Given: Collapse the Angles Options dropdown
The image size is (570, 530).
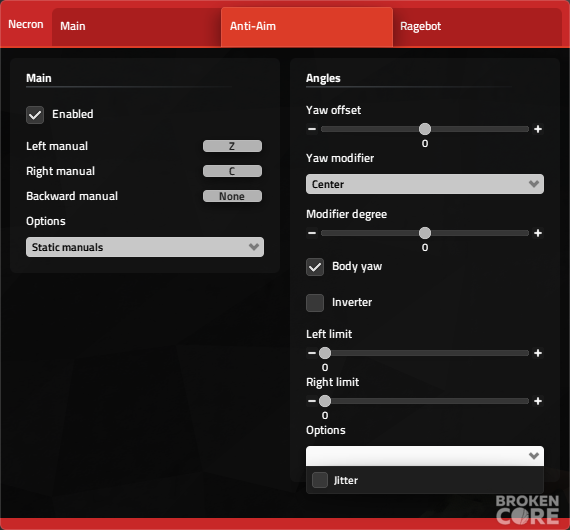Looking at the screenshot, I should (x=425, y=456).
